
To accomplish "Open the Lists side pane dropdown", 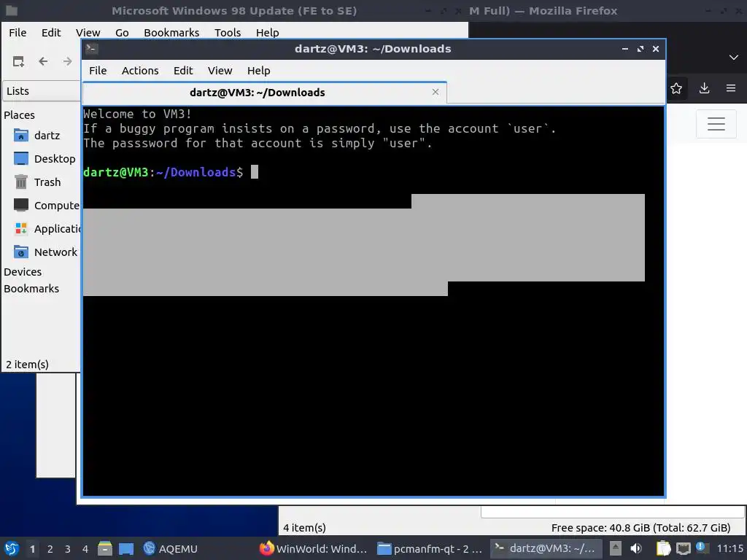I will (42, 91).
